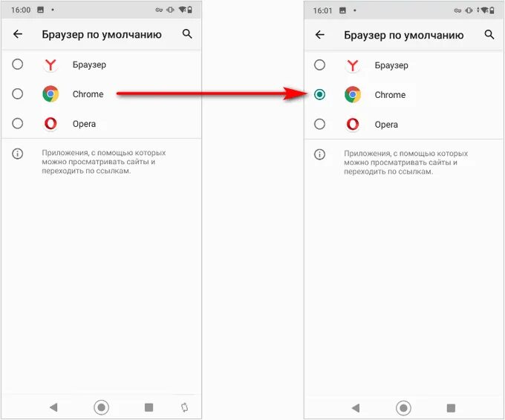The height and width of the screenshot is (420, 505).
Task: Open search on the left phone screen
Action: 187,34
